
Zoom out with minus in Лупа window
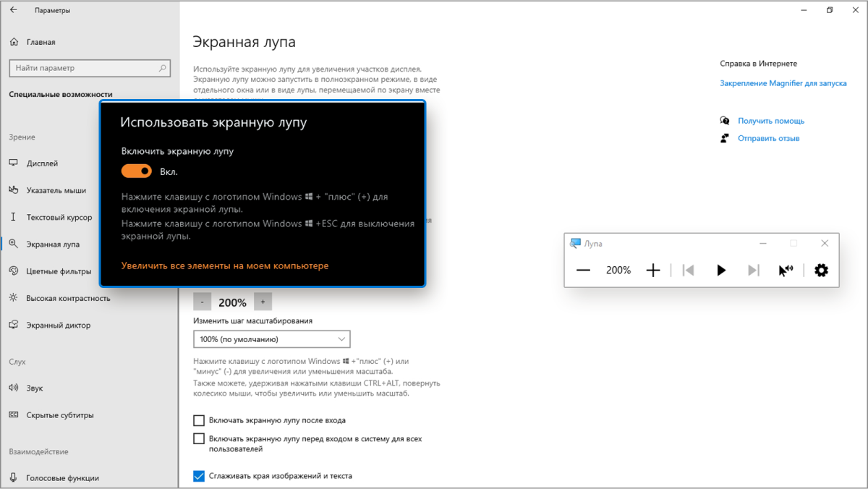click(584, 270)
